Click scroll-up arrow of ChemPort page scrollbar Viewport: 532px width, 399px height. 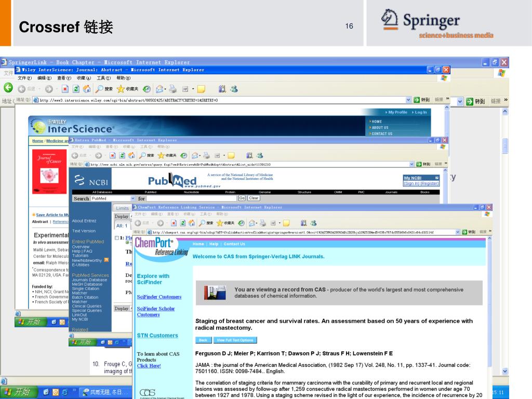tap(489, 239)
